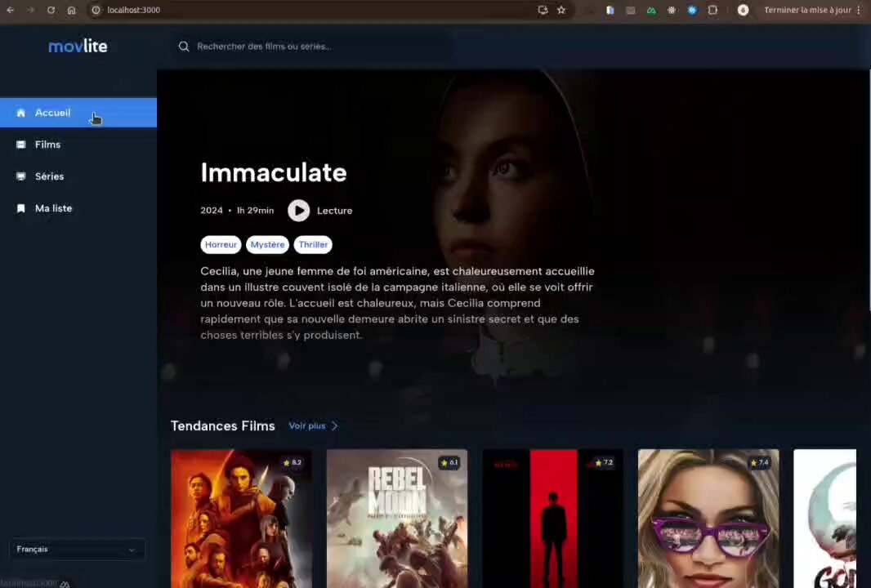This screenshot has height=588, width=871.
Task: Open the Rebel Moon poster
Action: coord(396,519)
